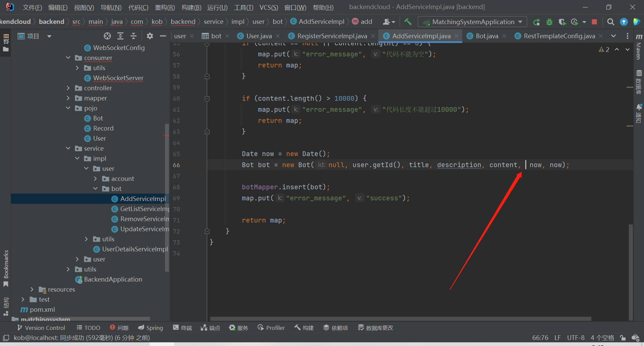
Task: Click the locate file target icon
Action: tap(107, 36)
